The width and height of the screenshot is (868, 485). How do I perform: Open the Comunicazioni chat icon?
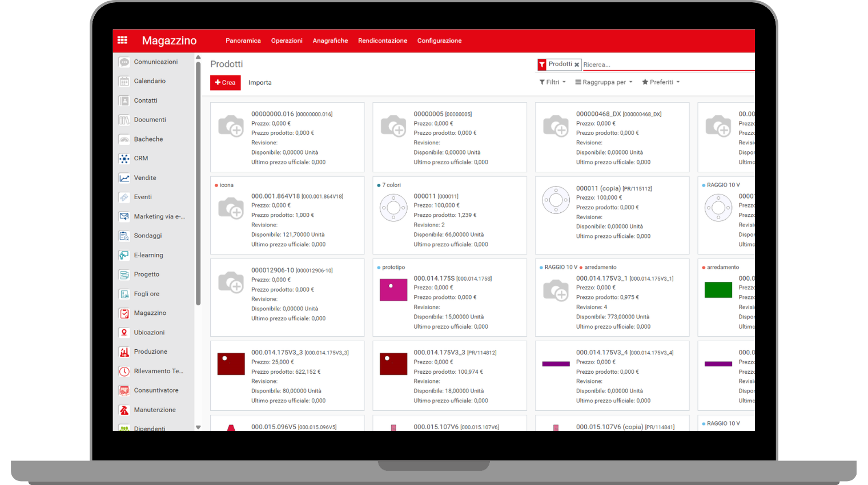tap(124, 62)
